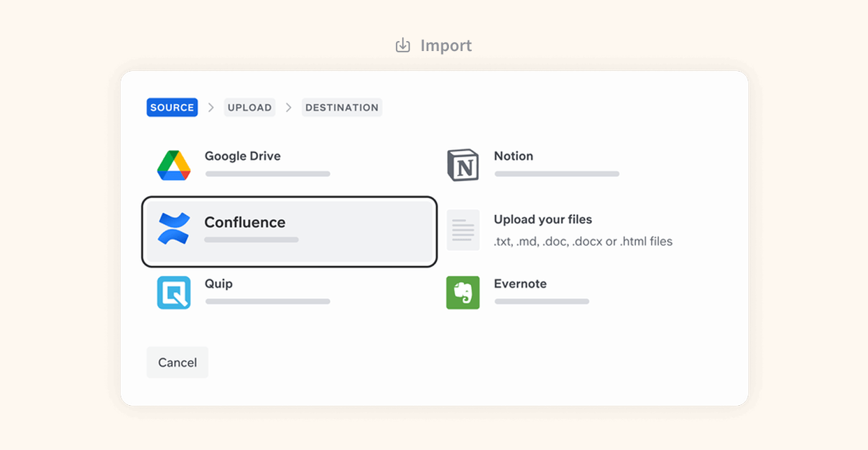Select the SOURCE step tab

pos(172,108)
